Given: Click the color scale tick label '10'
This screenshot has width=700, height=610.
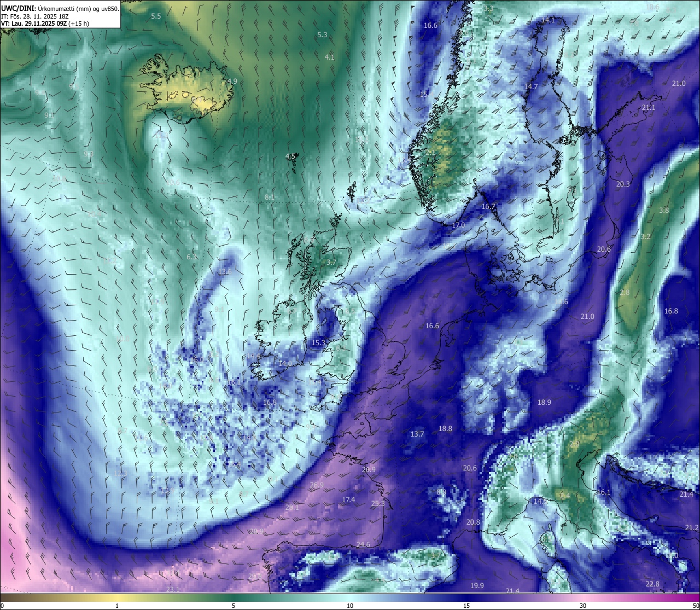Looking at the screenshot, I should click(x=350, y=606).
